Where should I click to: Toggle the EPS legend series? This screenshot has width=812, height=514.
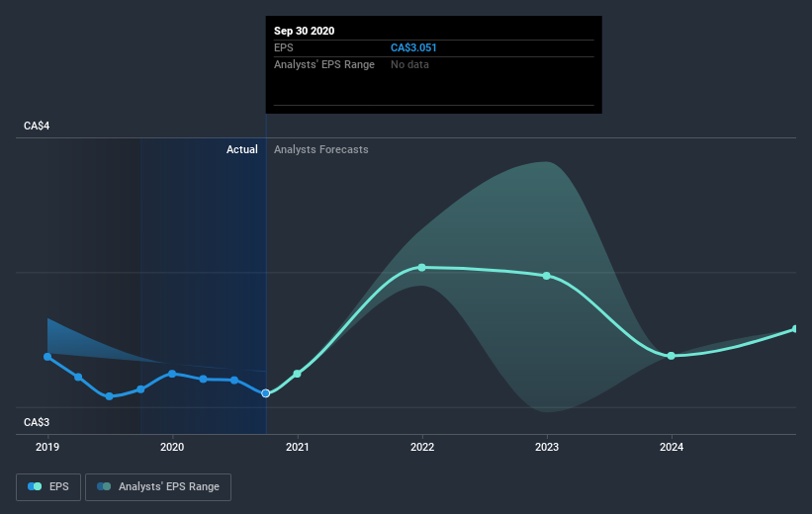click(x=48, y=486)
